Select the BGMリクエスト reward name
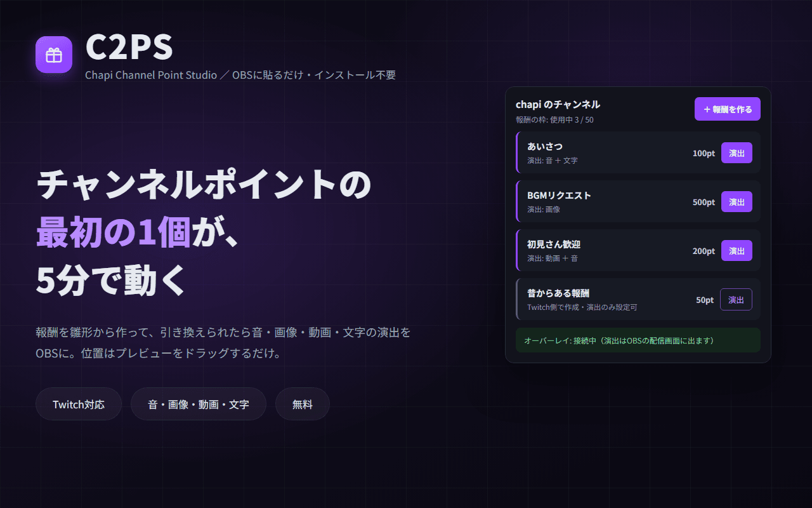The image size is (812, 508). 559,196
